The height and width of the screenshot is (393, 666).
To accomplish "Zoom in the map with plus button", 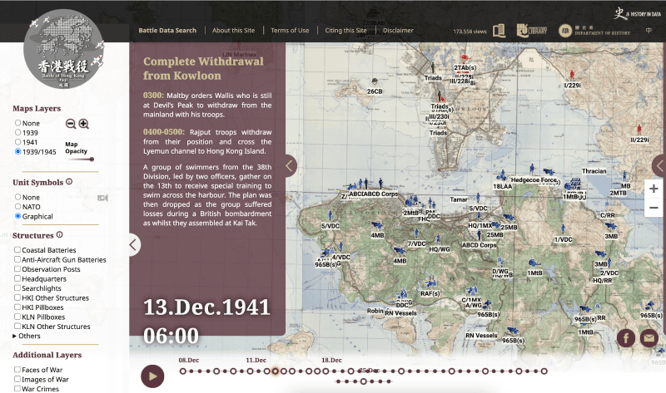I will (x=654, y=189).
